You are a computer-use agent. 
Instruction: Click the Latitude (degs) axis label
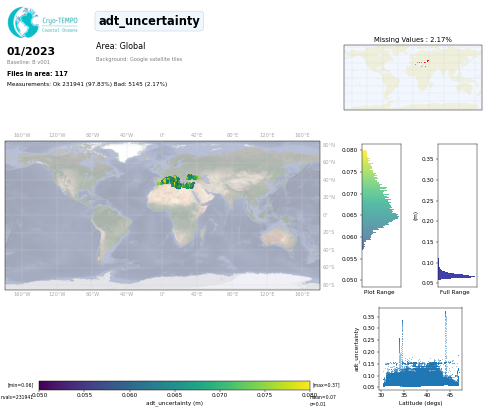(420, 403)
